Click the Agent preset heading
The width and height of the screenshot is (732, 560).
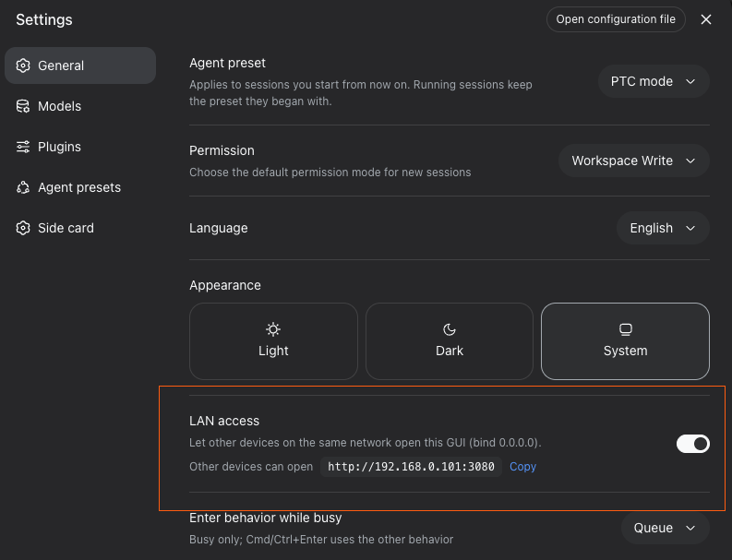click(x=227, y=63)
